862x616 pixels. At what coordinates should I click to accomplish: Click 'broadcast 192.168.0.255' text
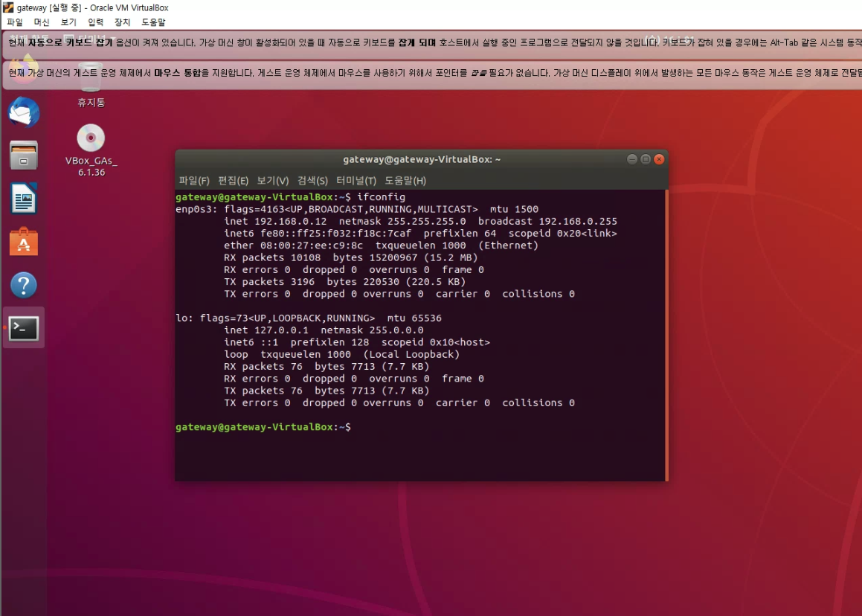coord(547,221)
